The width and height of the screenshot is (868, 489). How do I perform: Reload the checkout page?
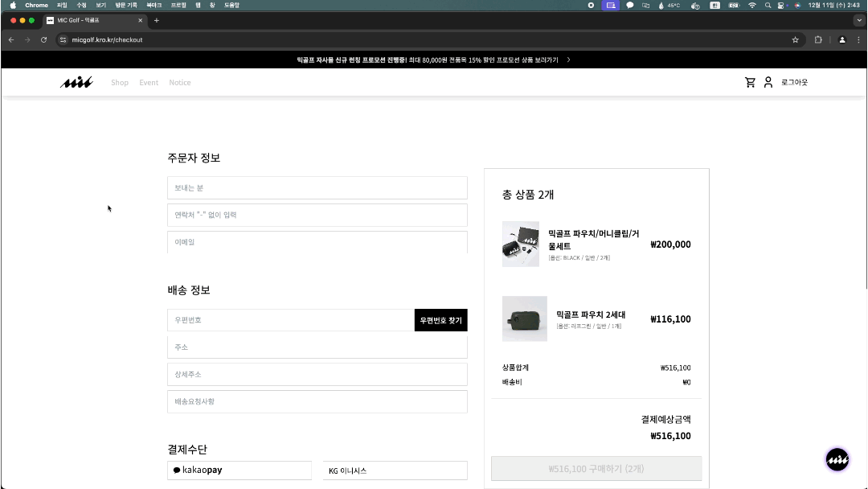(x=43, y=39)
